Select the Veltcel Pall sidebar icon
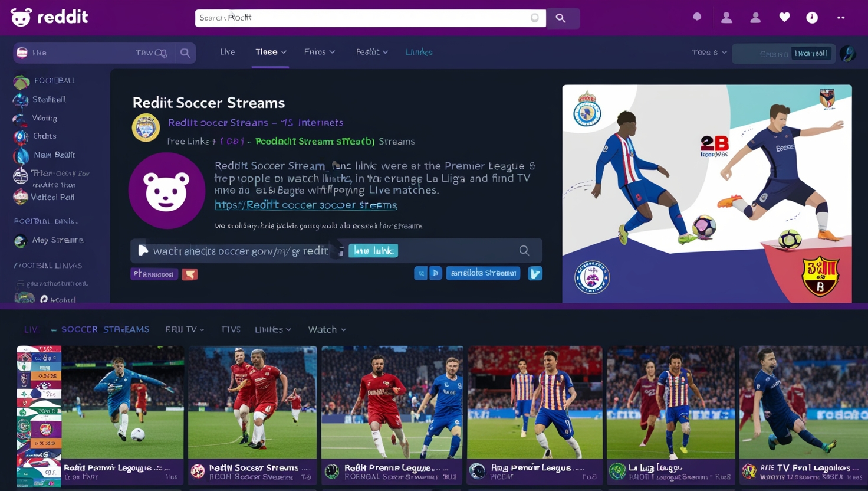 pos(21,197)
